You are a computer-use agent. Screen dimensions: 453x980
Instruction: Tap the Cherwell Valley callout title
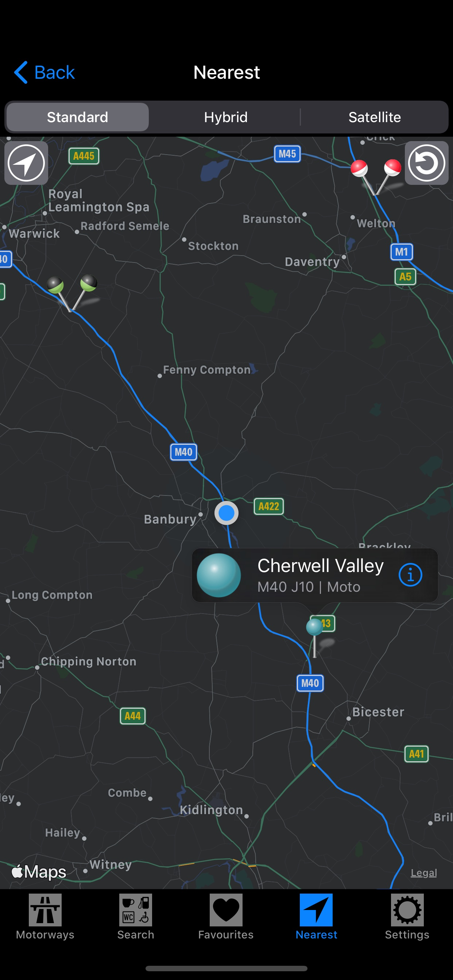(321, 566)
